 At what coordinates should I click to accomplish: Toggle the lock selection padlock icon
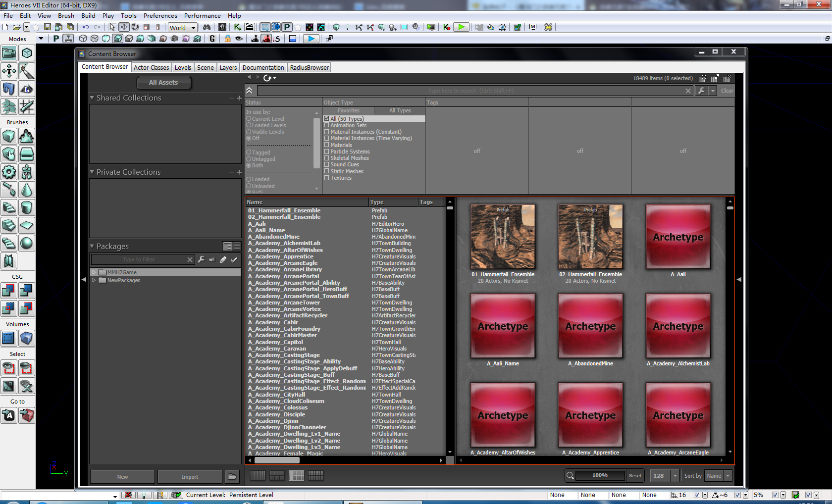(x=227, y=39)
